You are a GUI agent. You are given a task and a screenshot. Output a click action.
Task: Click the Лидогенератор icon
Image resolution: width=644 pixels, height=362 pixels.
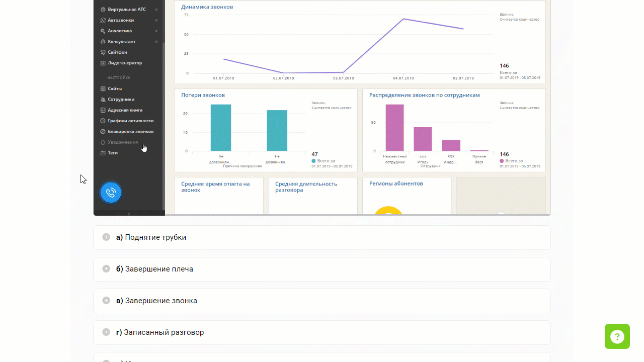point(103,63)
